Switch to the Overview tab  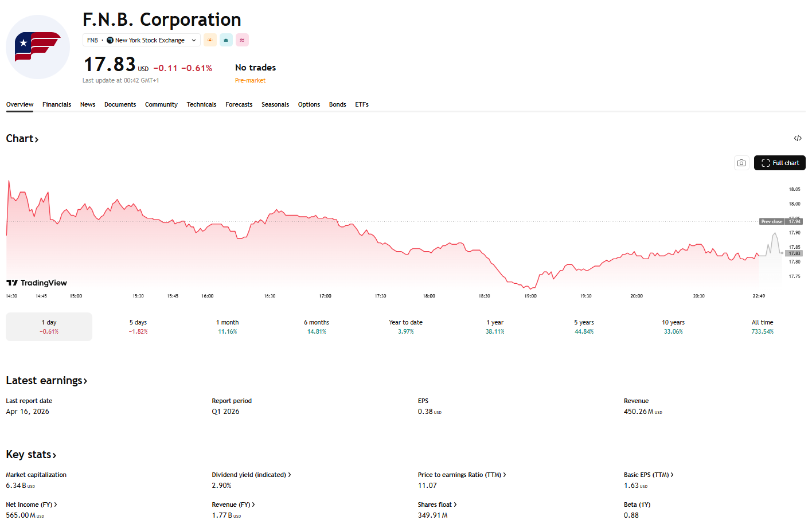coord(19,104)
